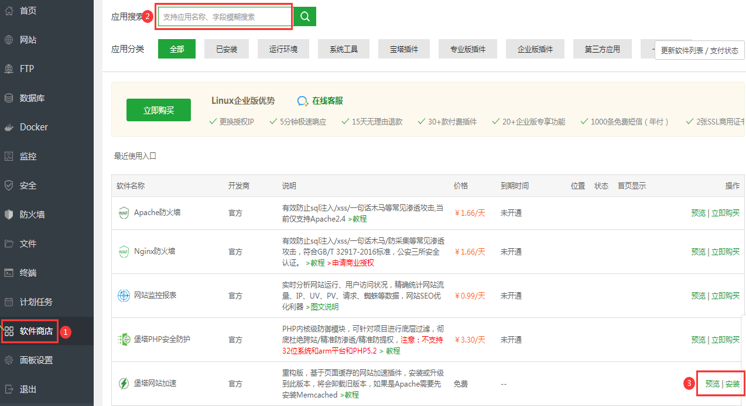
Task: Click 安装 for 堡塔网站加速
Action: pyautogui.click(x=733, y=384)
